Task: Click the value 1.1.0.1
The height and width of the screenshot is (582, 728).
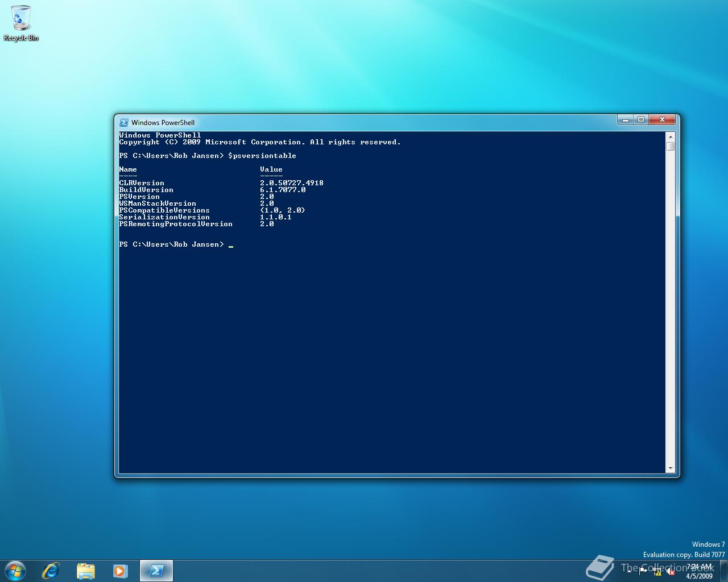Action: (276, 217)
